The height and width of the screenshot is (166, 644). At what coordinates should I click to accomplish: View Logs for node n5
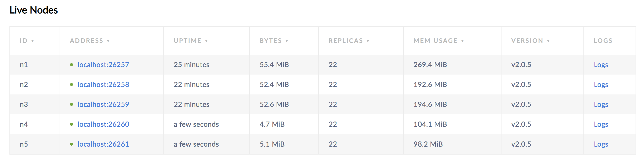601,144
